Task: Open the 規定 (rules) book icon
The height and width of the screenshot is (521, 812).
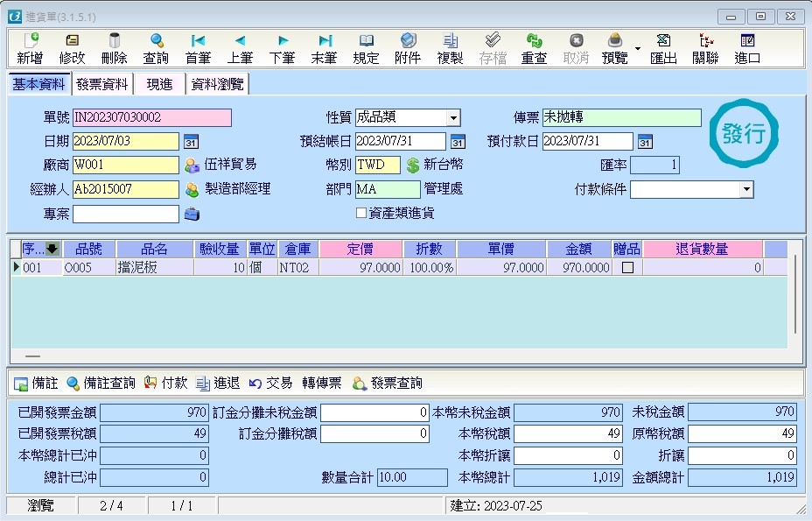Action: point(366,49)
